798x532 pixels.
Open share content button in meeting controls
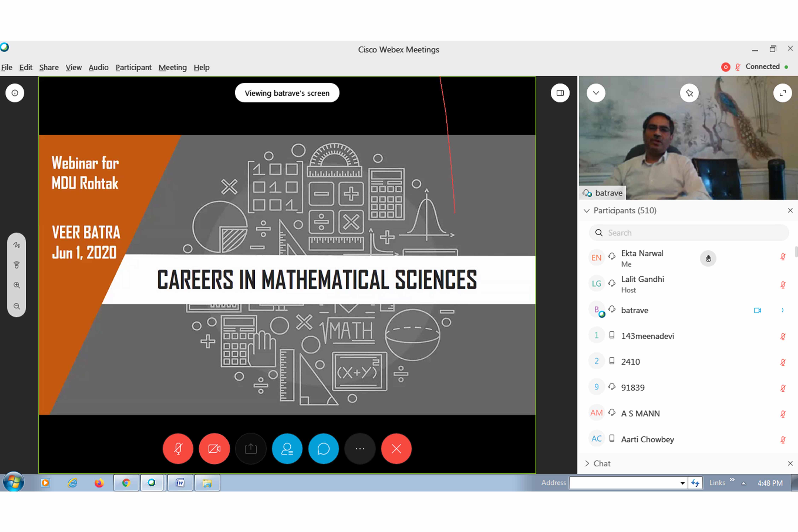[251, 449]
